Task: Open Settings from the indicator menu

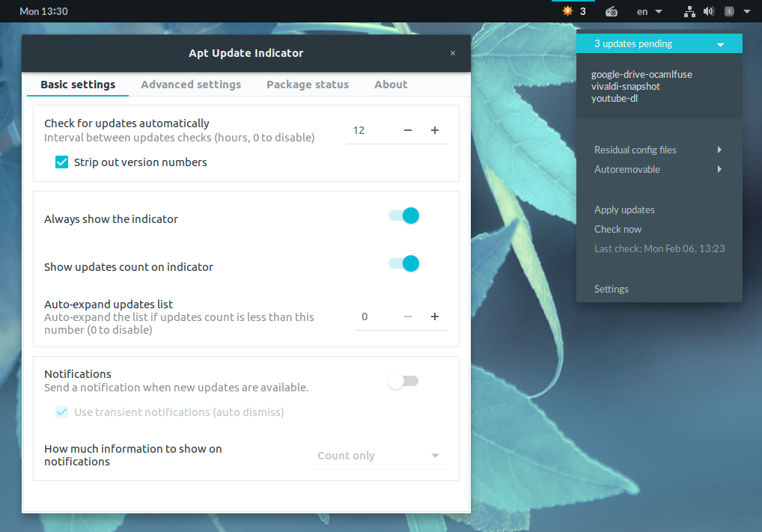Action: click(659, 289)
